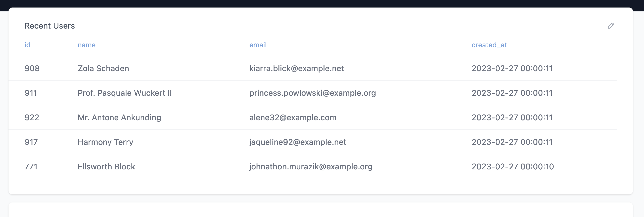644x217 pixels.
Task: Click Mr. Antone Ankunding name cell
Action: (x=119, y=118)
